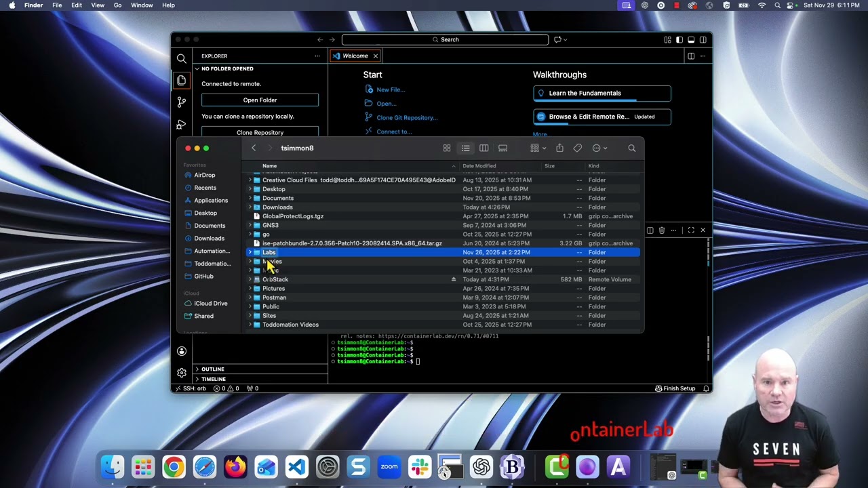Image resolution: width=868 pixels, height=488 pixels.
Task: Eject the OrbStack remote volume
Action: click(x=454, y=279)
